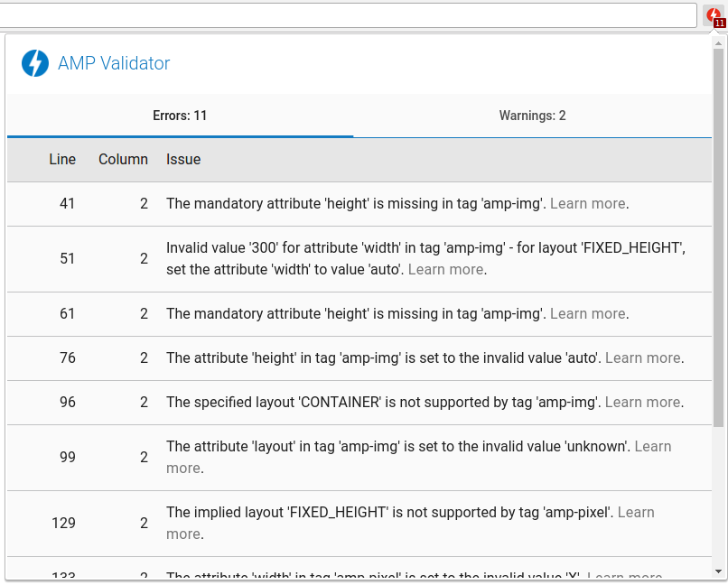The image size is (728, 585).
Task: Open Learn more about invalid 'auto' height
Action: [642, 357]
